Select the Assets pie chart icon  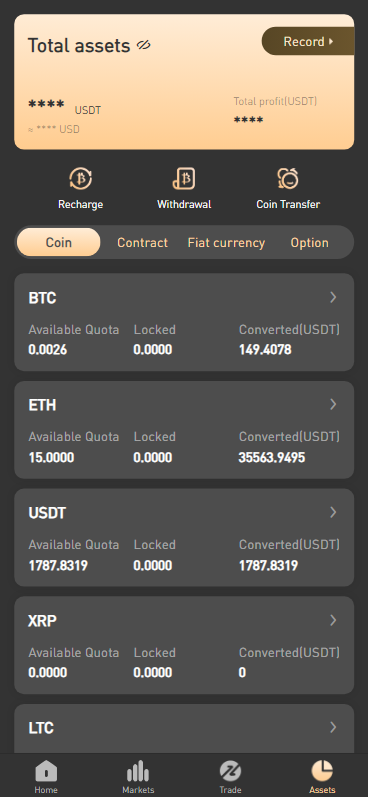coord(322,772)
